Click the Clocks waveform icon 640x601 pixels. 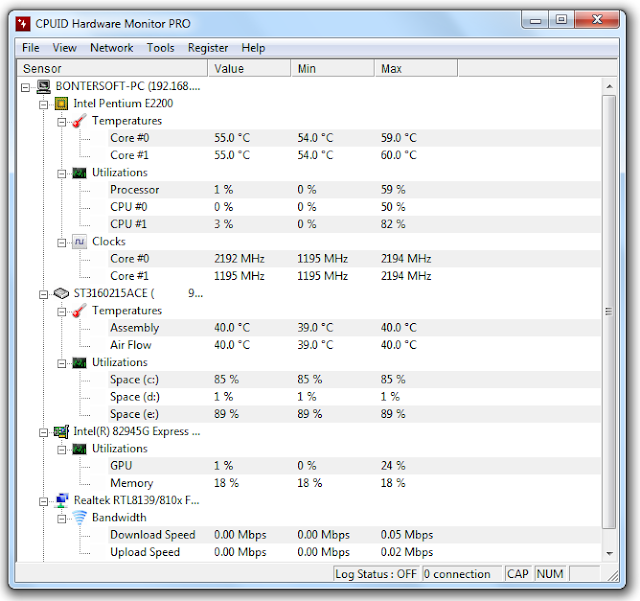point(79,242)
